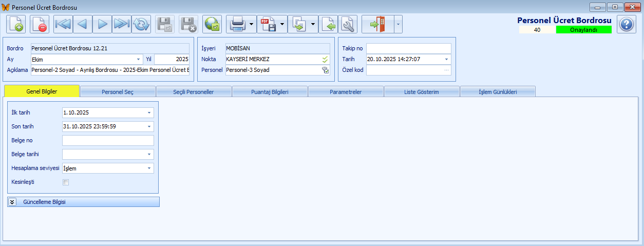Expand the Güncelleme Bilgisi section
This screenshot has width=644, height=246.
click(12, 202)
